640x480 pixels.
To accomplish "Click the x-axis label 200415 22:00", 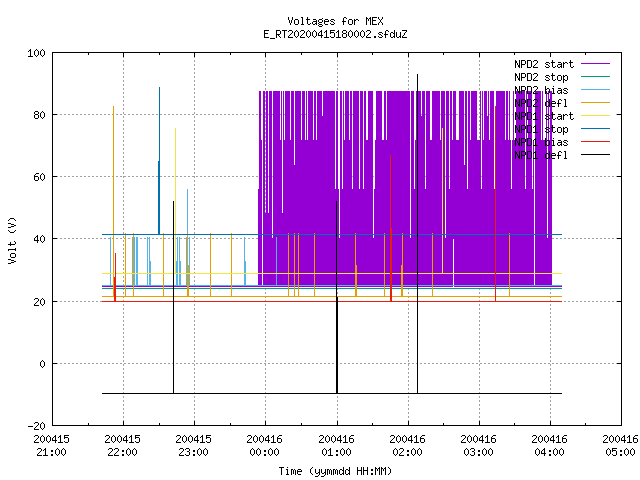I will [122, 446].
